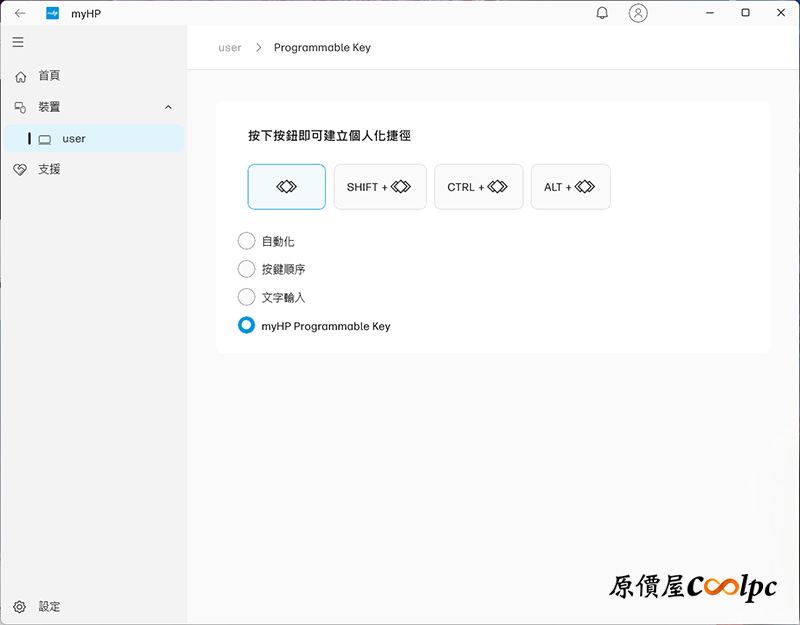Select the ALT + programmable key button
The image size is (800, 625).
click(x=570, y=187)
